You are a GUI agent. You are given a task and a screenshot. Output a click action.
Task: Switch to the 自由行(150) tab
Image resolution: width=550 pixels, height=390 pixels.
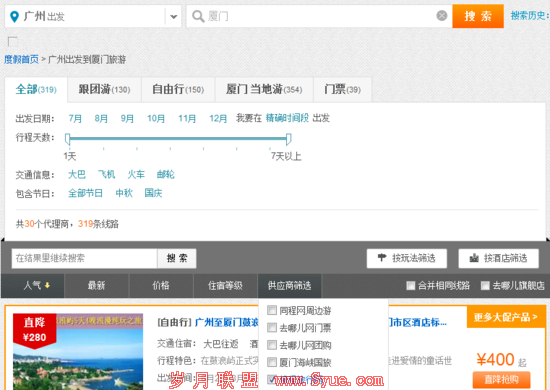[x=178, y=89]
